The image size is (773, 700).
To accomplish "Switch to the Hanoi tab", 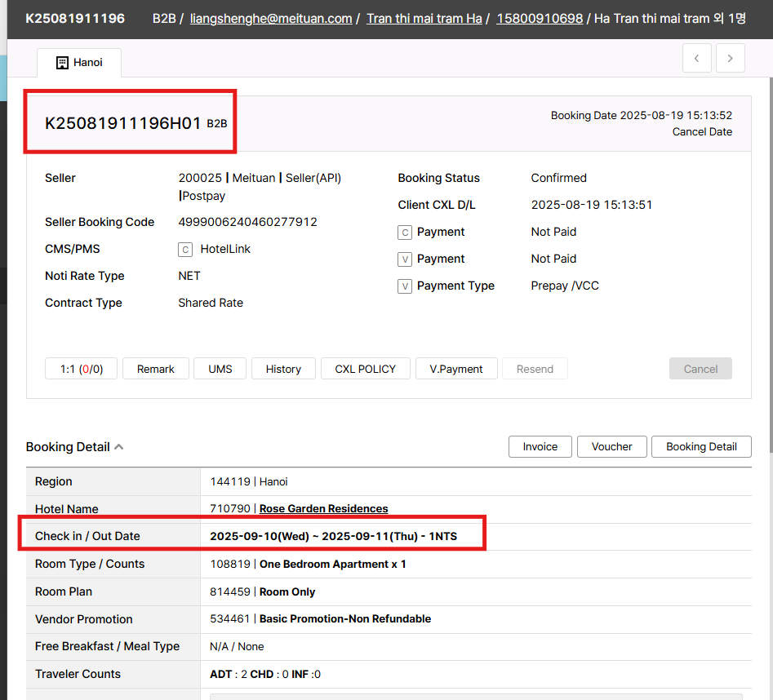I will click(x=79, y=62).
